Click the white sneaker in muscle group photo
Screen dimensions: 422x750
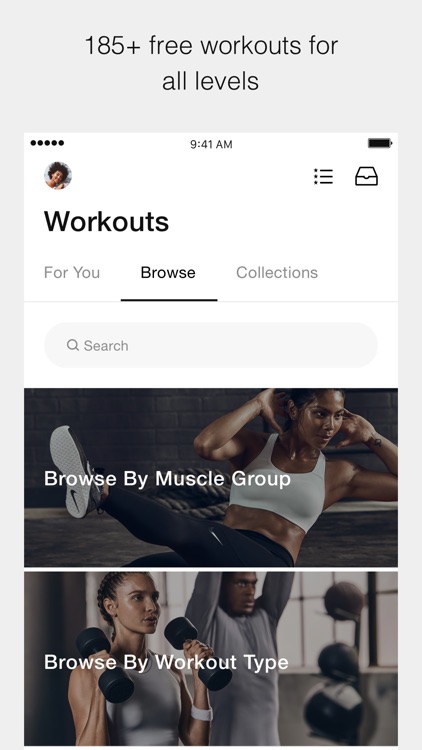[x=76, y=471]
